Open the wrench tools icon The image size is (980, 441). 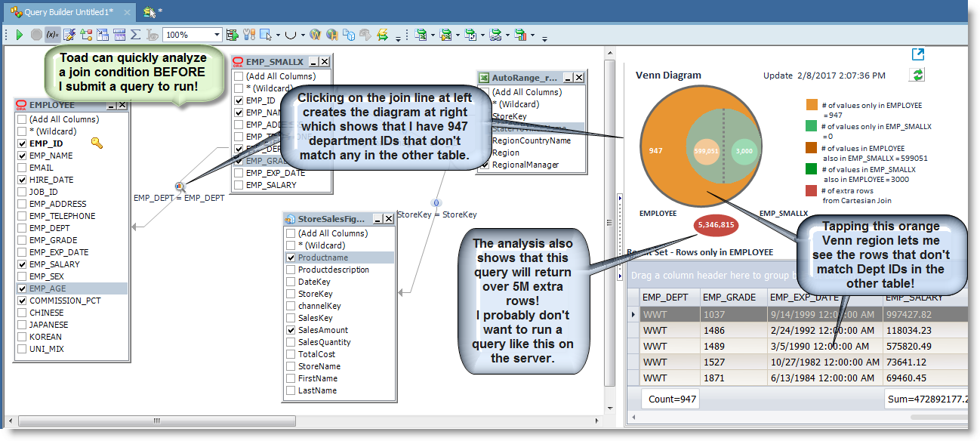[x=249, y=35]
